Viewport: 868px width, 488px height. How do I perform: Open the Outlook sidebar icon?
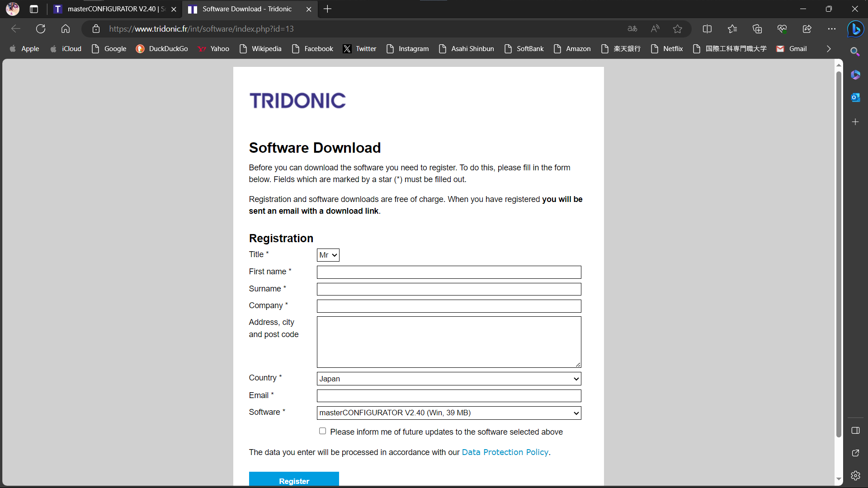[x=855, y=98]
